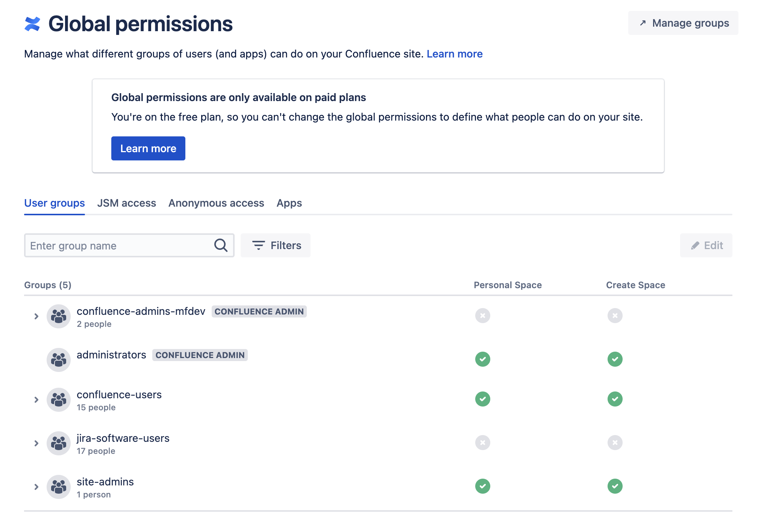This screenshot has height=532, width=773.
Task: Open the Manage groups link
Action: (683, 23)
